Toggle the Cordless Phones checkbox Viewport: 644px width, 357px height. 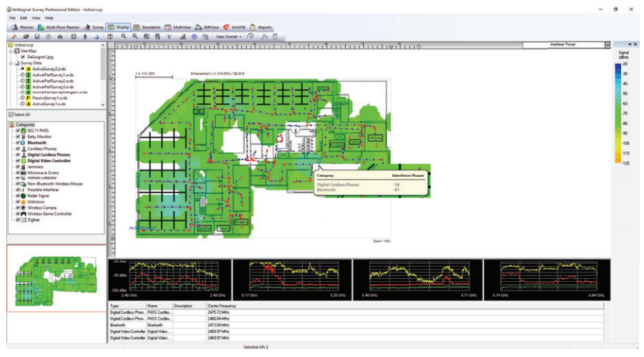pyautogui.click(x=18, y=149)
